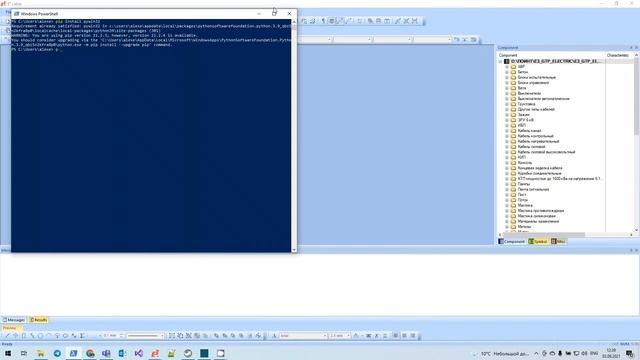Viewport: 640px width, 360px height.
Task: Open the text height dropdown beside the font box
Action: (348, 336)
